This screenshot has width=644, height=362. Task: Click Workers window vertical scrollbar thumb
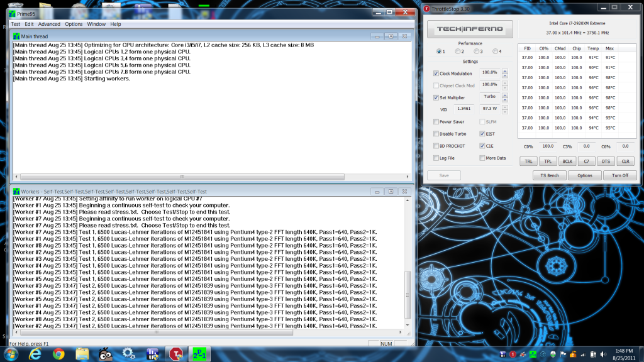pos(408,295)
